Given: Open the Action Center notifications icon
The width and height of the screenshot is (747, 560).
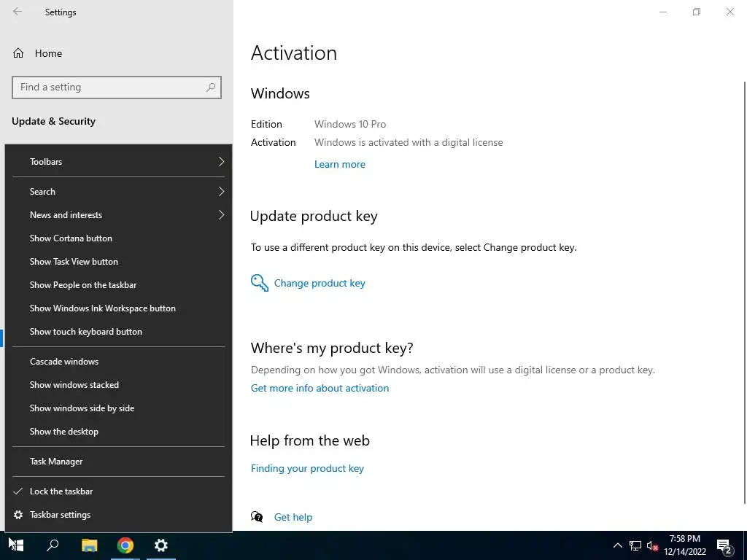Looking at the screenshot, I should 724,546.
